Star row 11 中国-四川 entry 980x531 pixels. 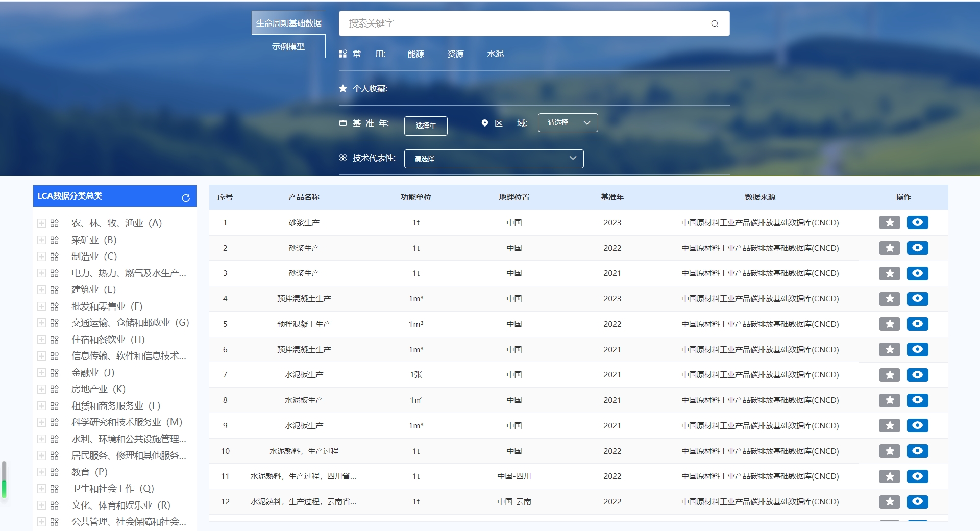pos(890,476)
